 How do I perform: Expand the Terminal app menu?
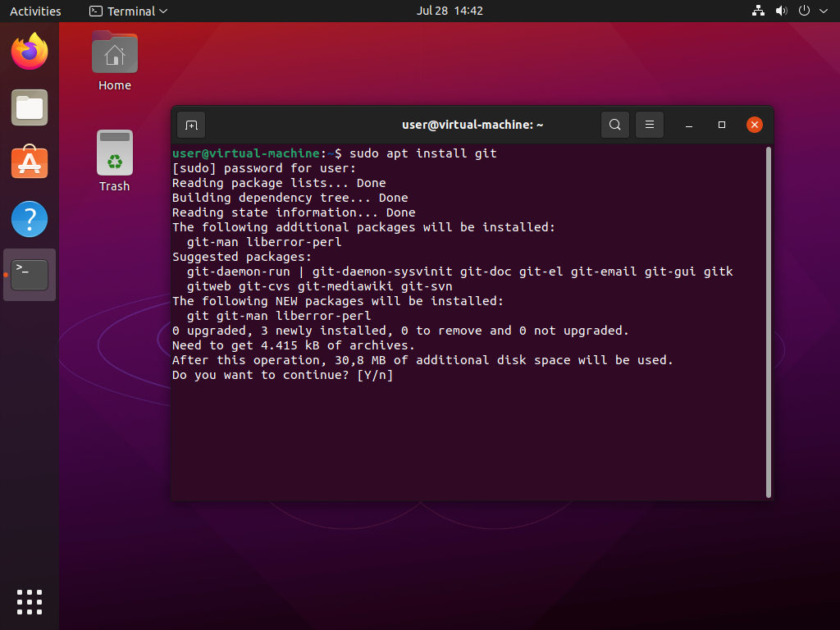129,11
